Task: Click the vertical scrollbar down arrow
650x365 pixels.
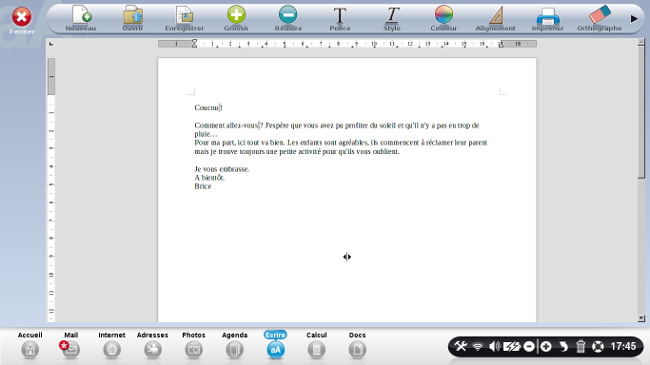Action: (641, 318)
